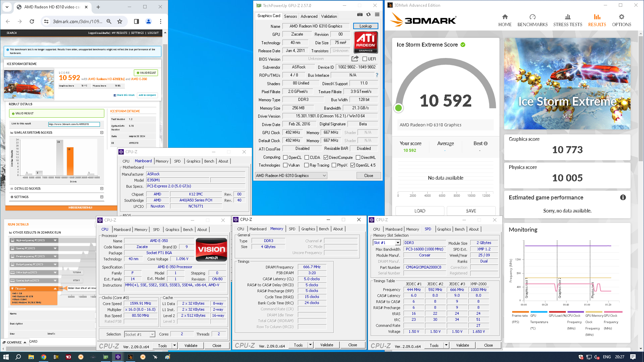Expand the DETAILED SCORES section
The height and width of the screenshot is (362, 644).
[x=102, y=189]
